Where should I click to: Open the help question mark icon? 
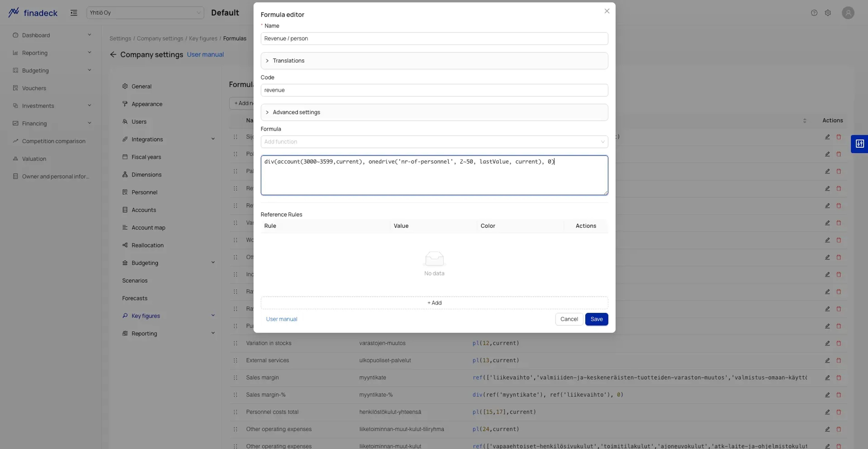pyautogui.click(x=814, y=13)
